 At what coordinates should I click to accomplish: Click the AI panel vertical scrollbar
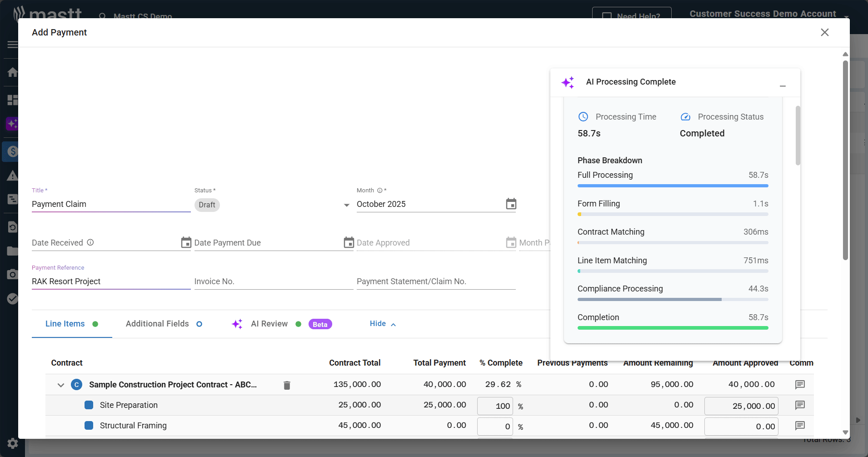pos(798,136)
